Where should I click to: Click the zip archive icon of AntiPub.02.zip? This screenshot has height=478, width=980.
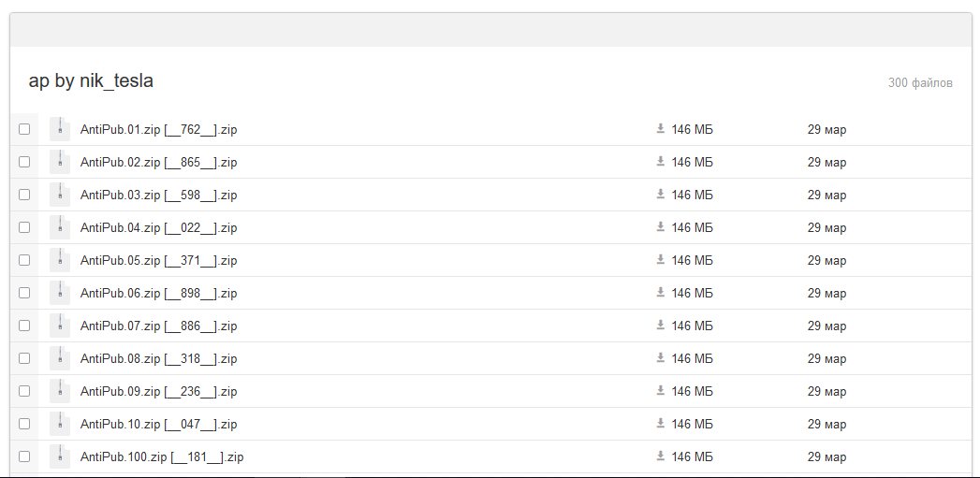click(60, 162)
